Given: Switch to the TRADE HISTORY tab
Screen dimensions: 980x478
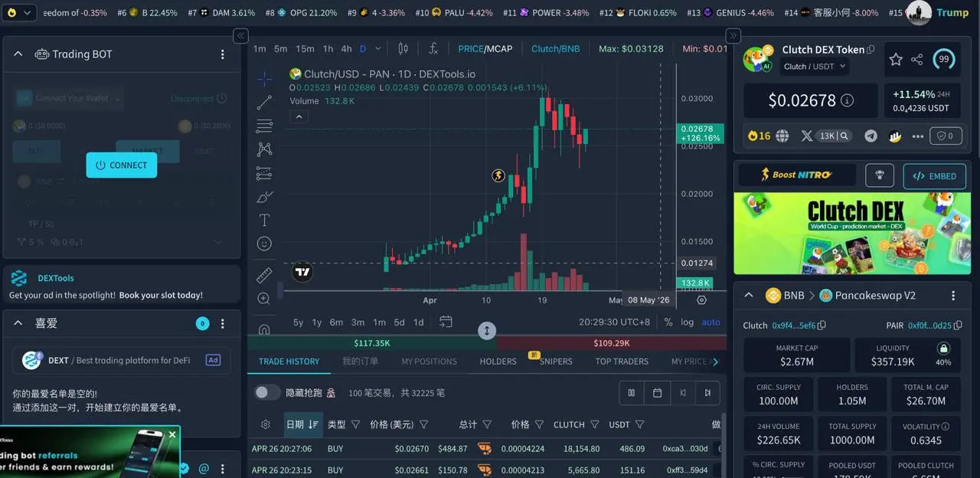Looking at the screenshot, I should [289, 362].
